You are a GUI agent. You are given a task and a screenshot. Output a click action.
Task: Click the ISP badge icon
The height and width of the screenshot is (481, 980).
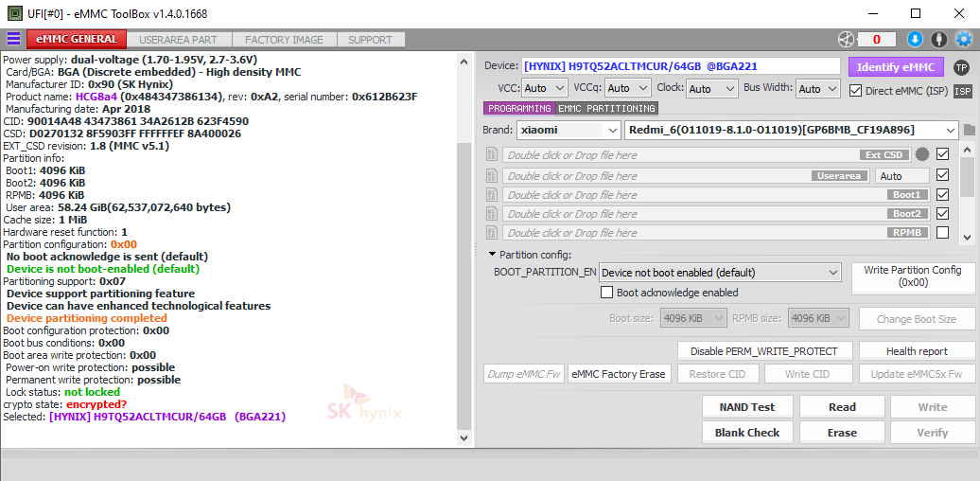point(963,91)
